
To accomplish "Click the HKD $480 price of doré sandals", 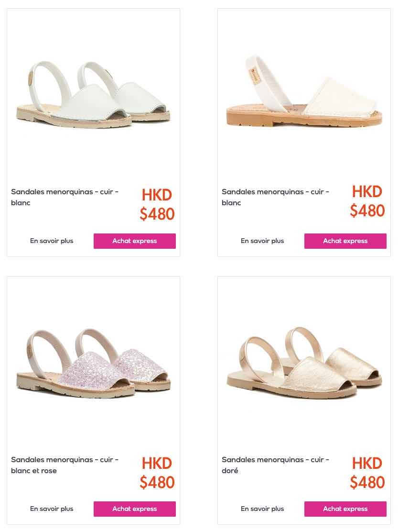I will [367, 473].
